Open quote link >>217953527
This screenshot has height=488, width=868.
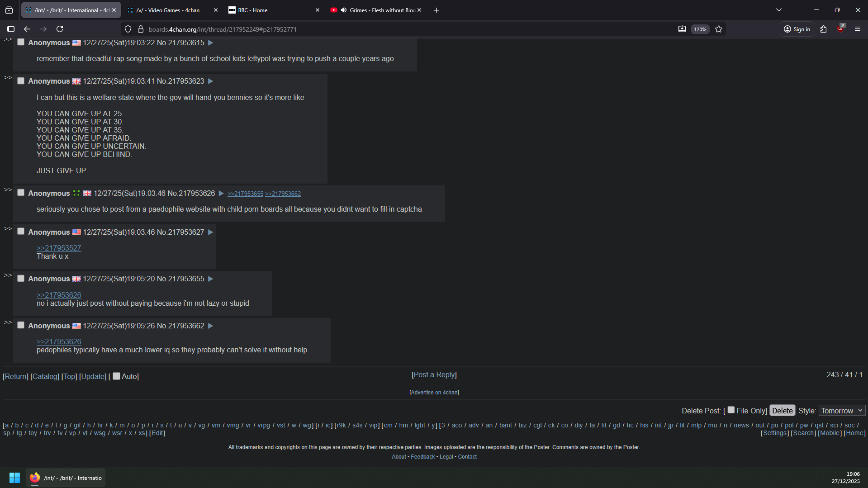click(x=59, y=248)
